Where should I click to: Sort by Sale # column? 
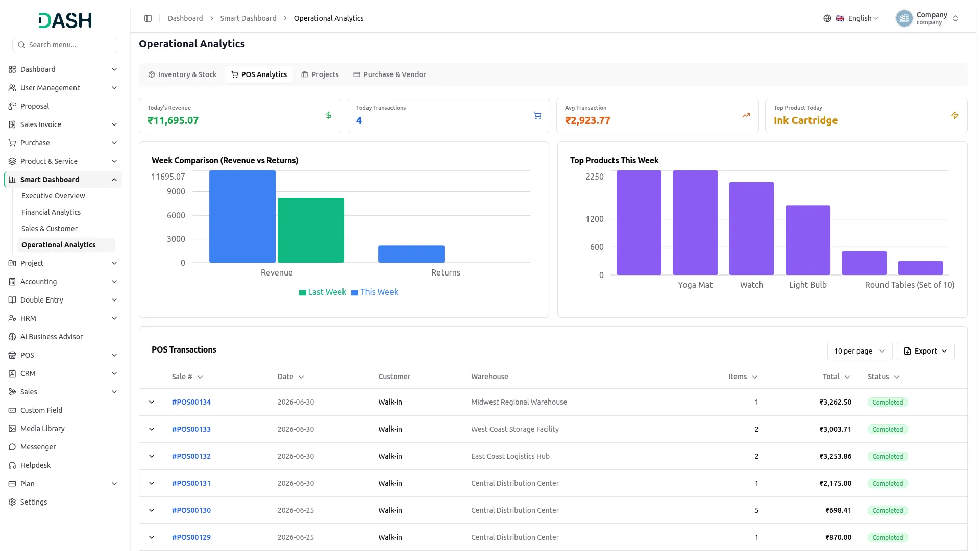click(x=187, y=377)
